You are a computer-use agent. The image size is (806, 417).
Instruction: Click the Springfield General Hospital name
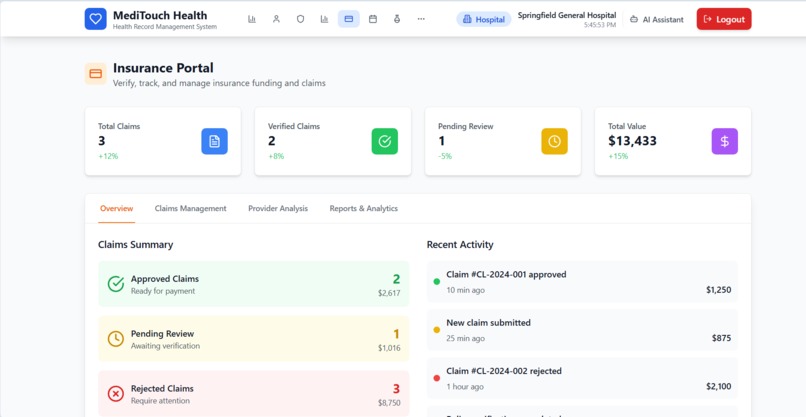[x=566, y=15]
